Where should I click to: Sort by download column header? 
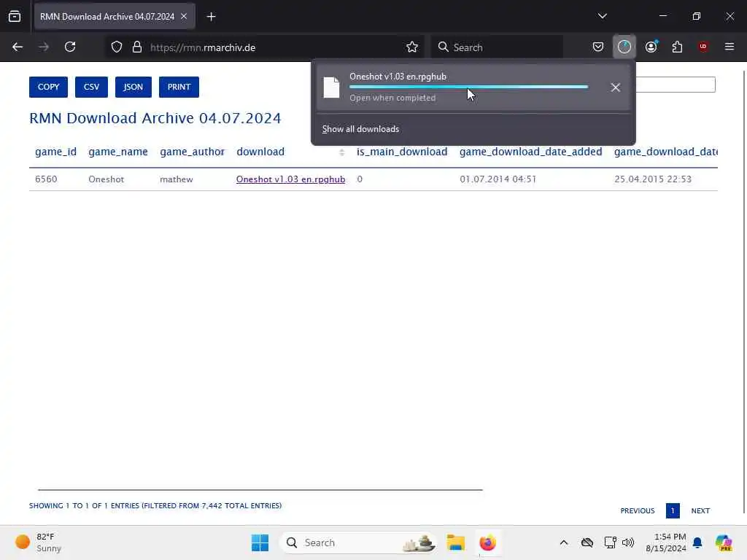point(260,152)
